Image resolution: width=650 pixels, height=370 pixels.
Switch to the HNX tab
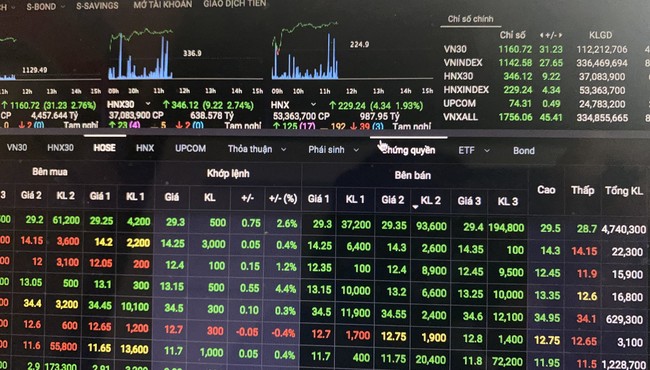coord(145,148)
